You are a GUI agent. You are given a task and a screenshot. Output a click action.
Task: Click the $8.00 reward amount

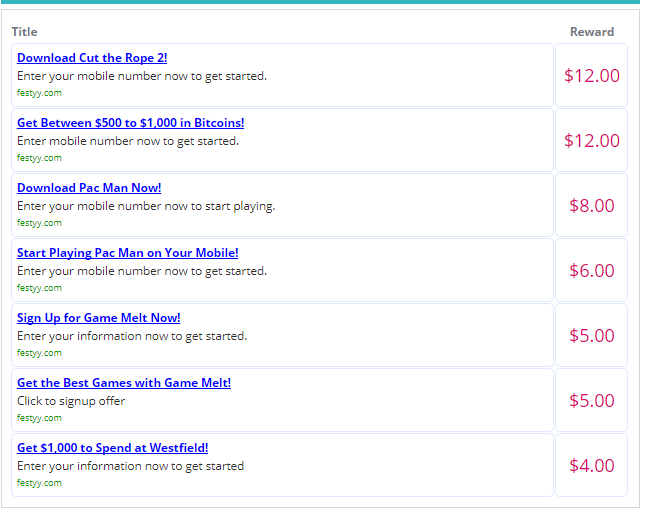[591, 206]
